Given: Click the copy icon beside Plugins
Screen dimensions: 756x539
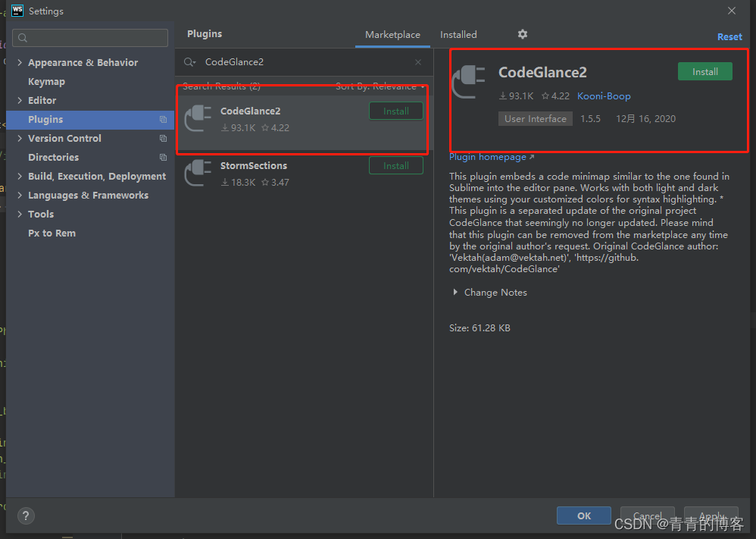Looking at the screenshot, I should coord(163,120).
